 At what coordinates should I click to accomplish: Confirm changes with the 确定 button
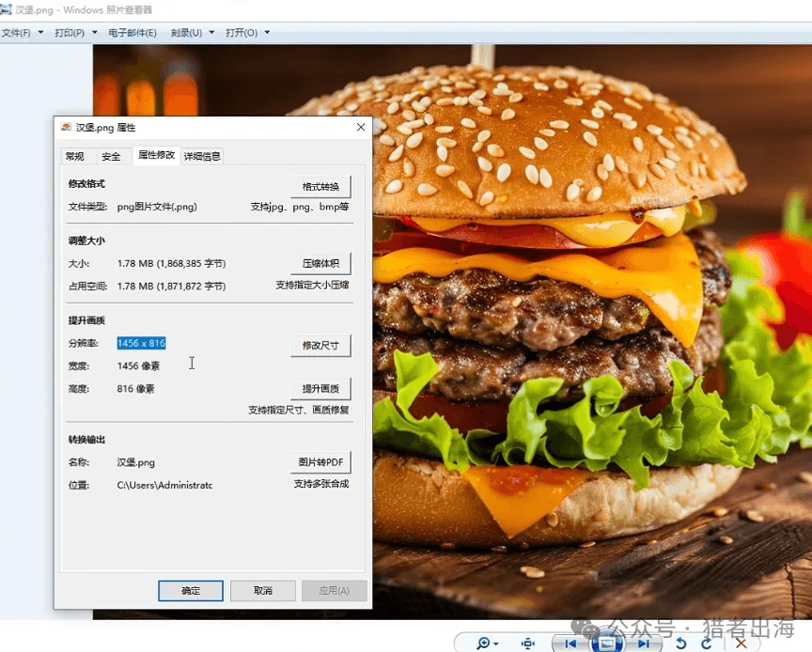(x=191, y=591)
